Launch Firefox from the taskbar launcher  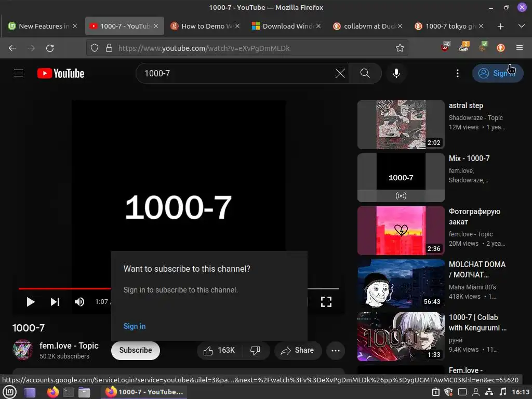click(52, 392)
